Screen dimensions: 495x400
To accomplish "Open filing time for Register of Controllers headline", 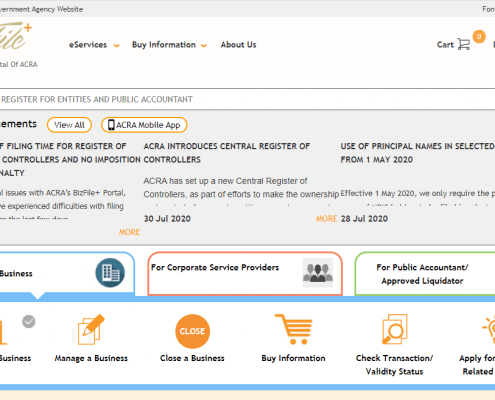I will (70, 160).
